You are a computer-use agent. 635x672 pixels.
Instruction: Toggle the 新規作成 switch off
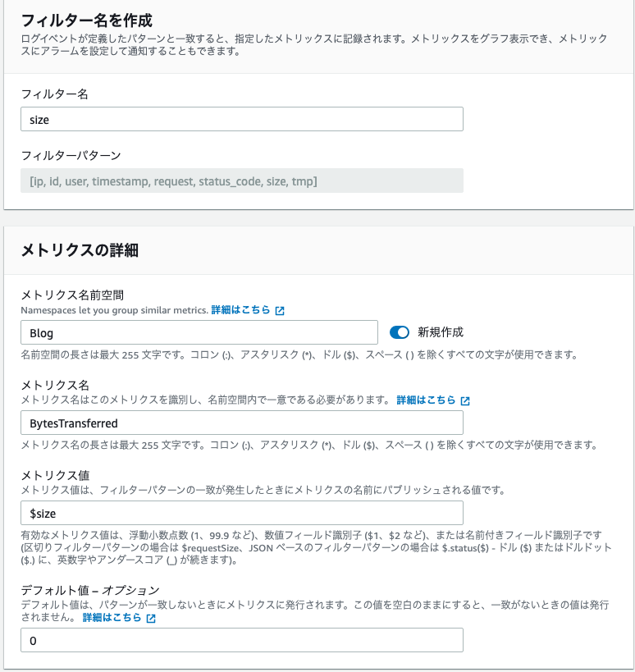click(x=400, y=332)
